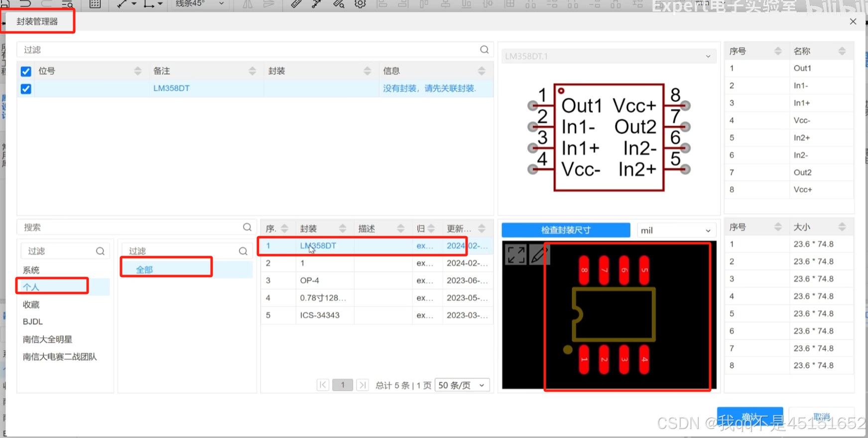Click the search icon in the library filter box
This screenshot has width=868, height=438.
pyautogui.click(x=100, y=251)
